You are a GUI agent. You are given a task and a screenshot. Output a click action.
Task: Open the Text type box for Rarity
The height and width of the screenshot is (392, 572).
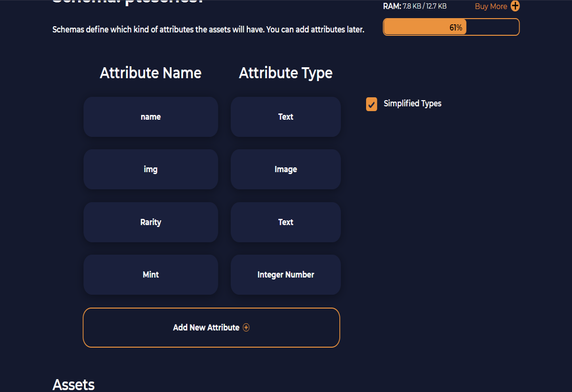point(286,222)
